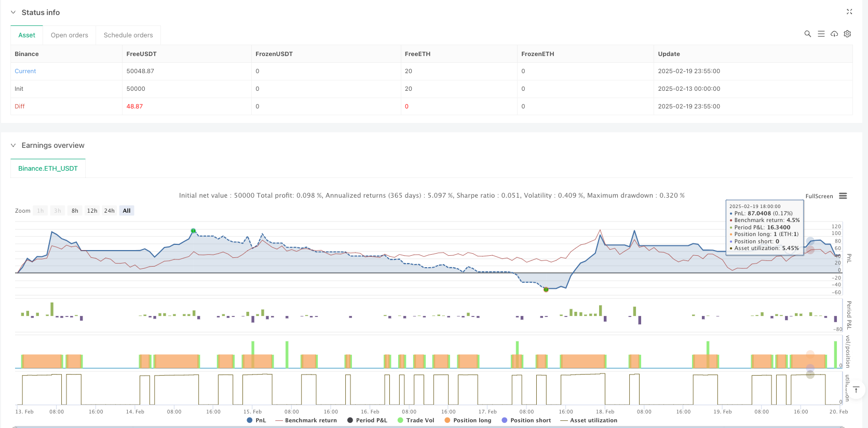Click the search icon above the asset table
The image size is (868, 428).
click(x=807, y=34)
